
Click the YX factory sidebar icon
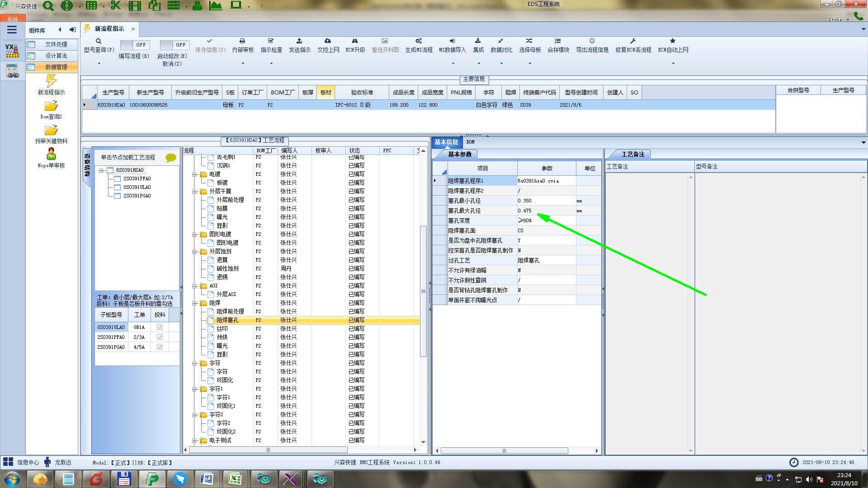(12, 51)
